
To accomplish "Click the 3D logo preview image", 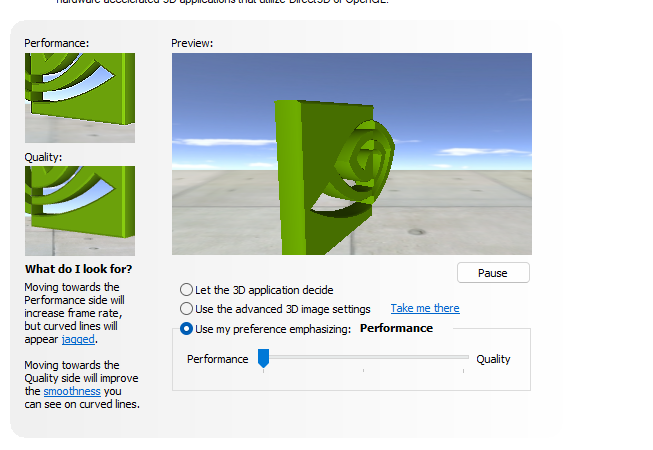I will point(352,154).
